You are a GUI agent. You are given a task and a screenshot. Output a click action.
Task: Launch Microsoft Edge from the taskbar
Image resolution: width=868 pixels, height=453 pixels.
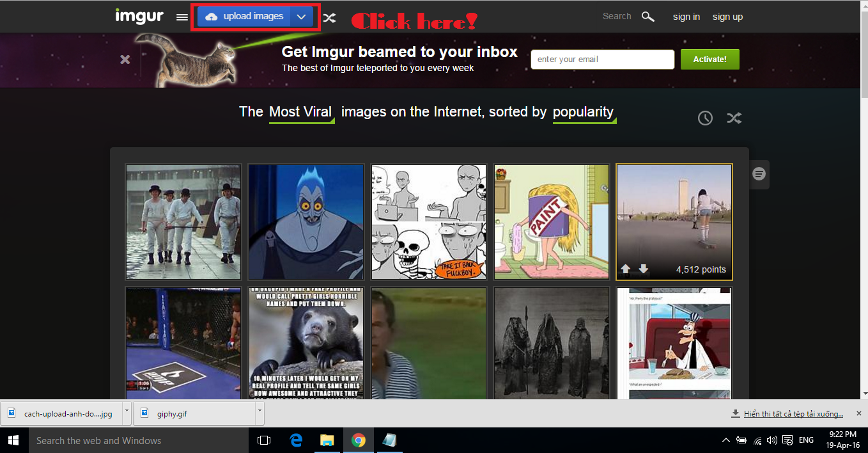coord(296,440)
